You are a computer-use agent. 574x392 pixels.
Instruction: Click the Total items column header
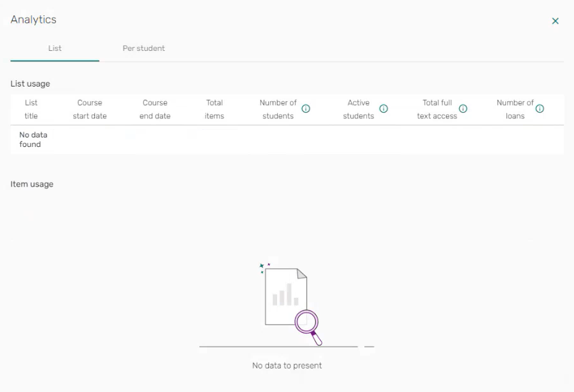point(215,109)
